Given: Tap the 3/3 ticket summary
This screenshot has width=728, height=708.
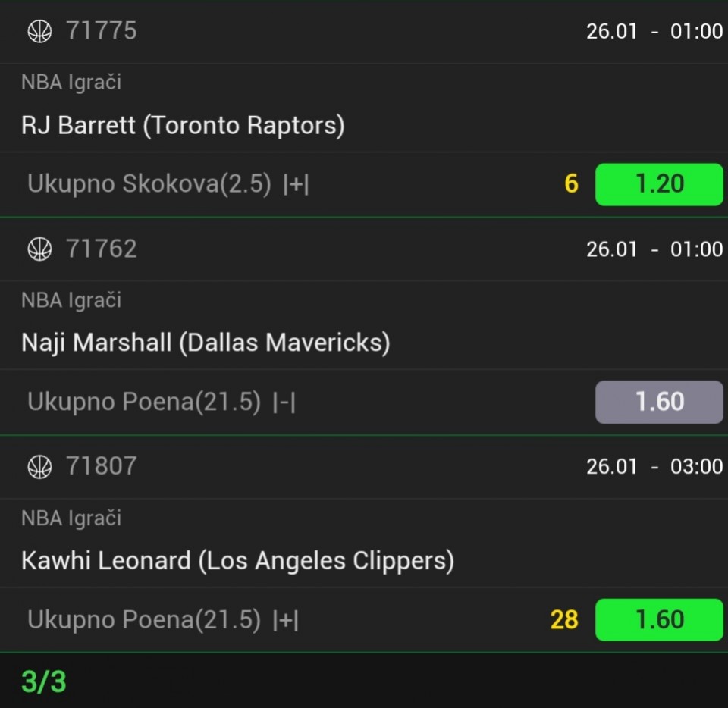Looking at the screenshot, I should coord(44,681).
